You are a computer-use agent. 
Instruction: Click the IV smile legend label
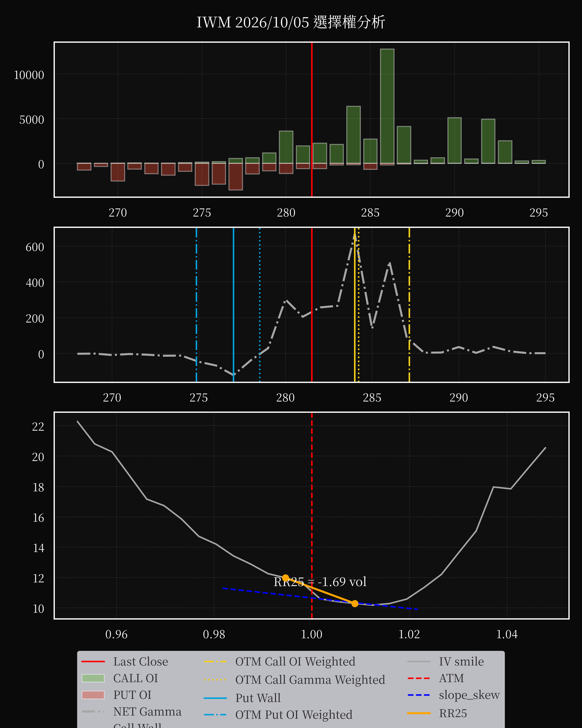tap(461, 662)
